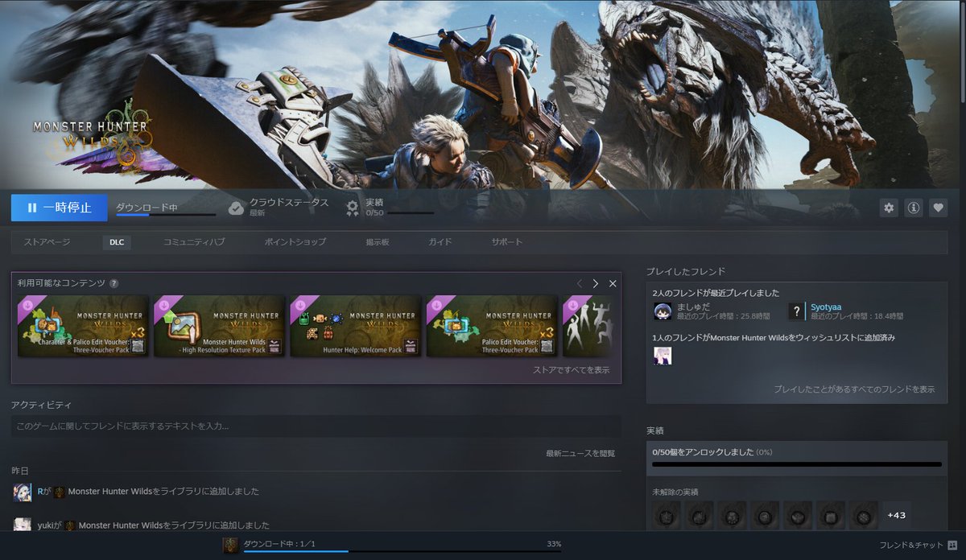Click the cloud status icon
This screenshot has width=966, height=560.
(236, 208)
